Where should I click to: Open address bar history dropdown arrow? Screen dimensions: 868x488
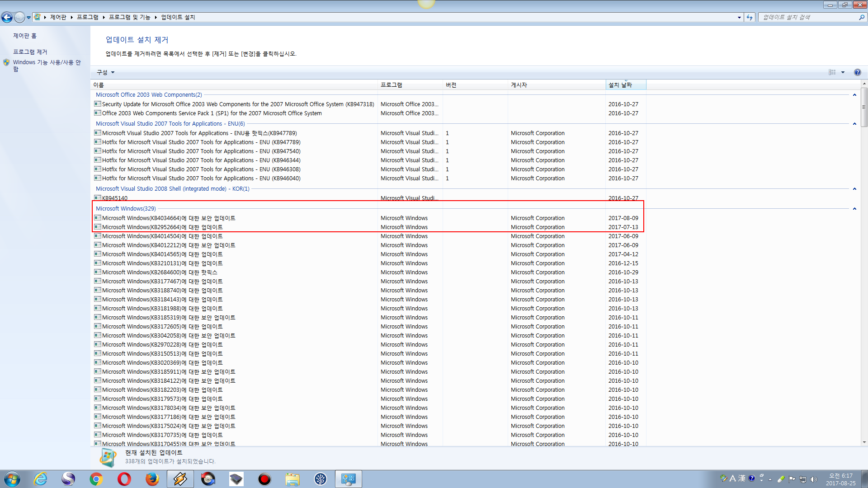click(739, 17)
